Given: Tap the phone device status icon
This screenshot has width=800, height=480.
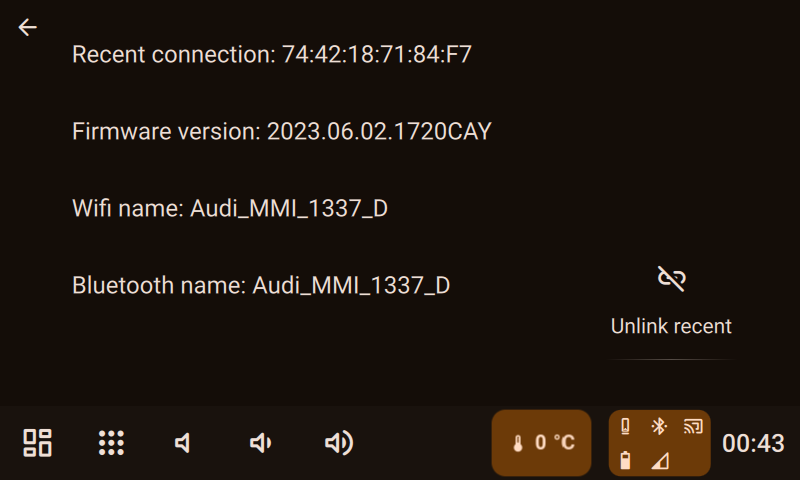Looking at the screenshot, I should point(626,427).
